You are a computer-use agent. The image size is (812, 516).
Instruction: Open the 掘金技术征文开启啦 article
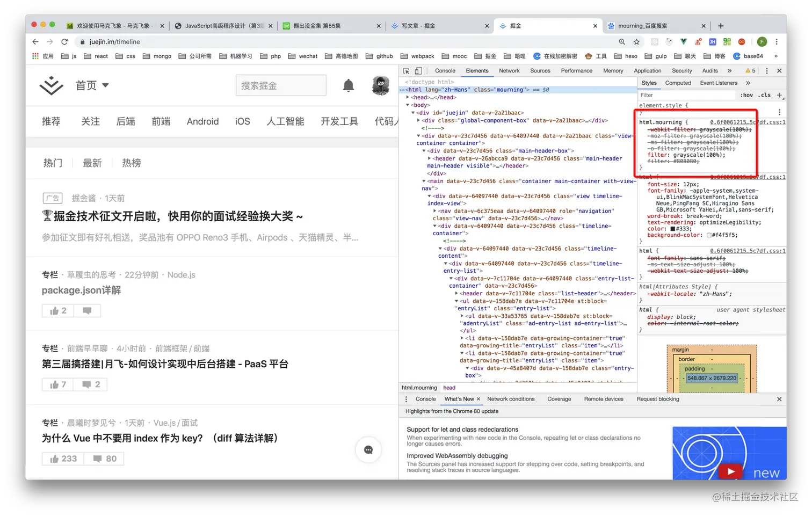click(173, 216)
